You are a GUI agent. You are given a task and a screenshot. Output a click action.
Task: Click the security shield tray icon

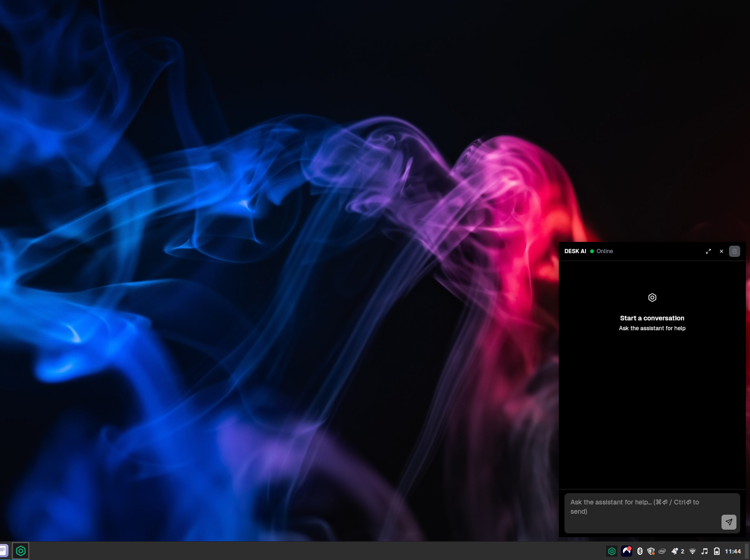[x=651, y=551]
